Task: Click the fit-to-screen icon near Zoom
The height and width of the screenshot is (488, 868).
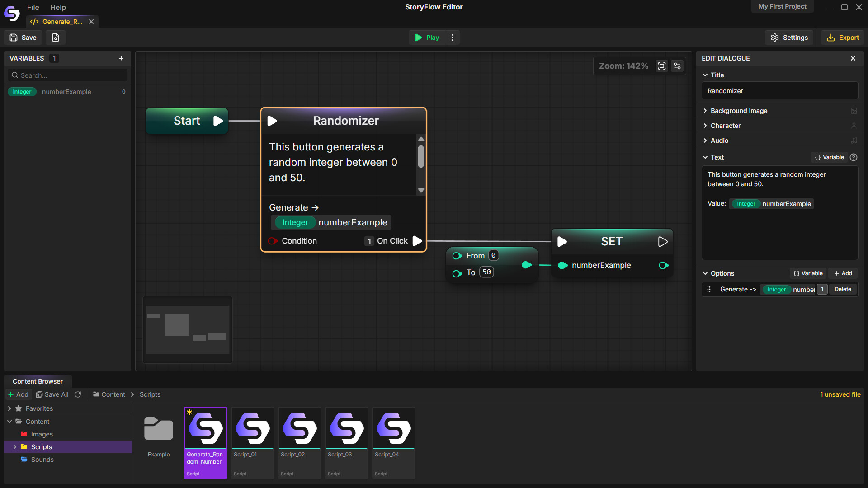Action: pyautogui.click(x=662, y=66)
